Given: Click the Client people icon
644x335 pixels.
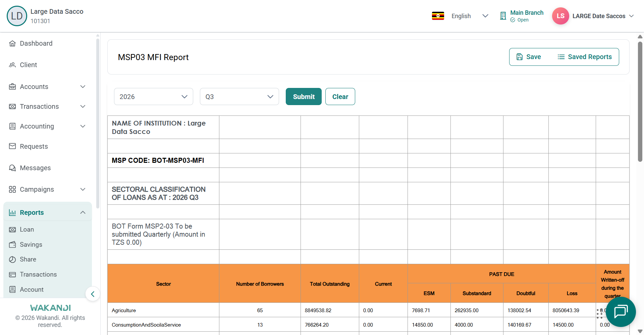Looking at the screenshot, I should [12, 65].
